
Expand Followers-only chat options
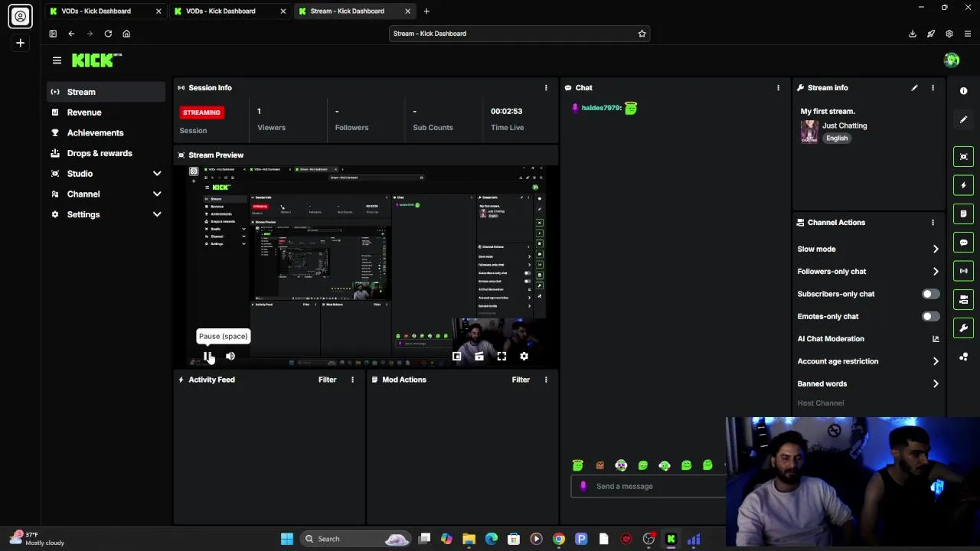(936, 272)
